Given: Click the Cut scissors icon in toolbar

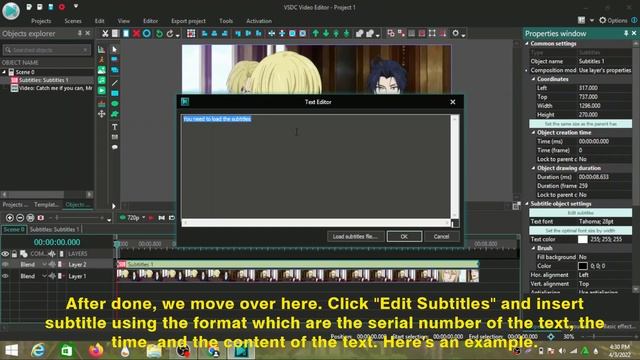Looking at the screenshot, I should [x=105, y=33].
